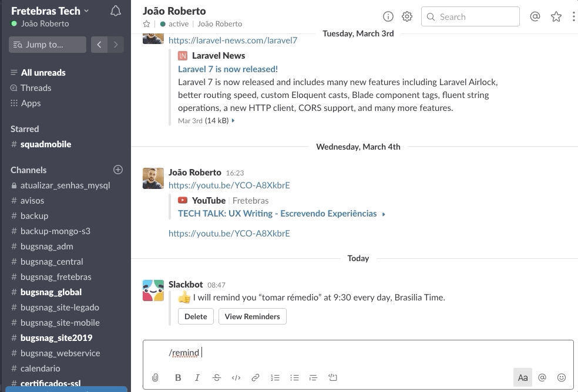Toggle bold formatting
The width and height of the screenshot is (578, 392).
178,378
